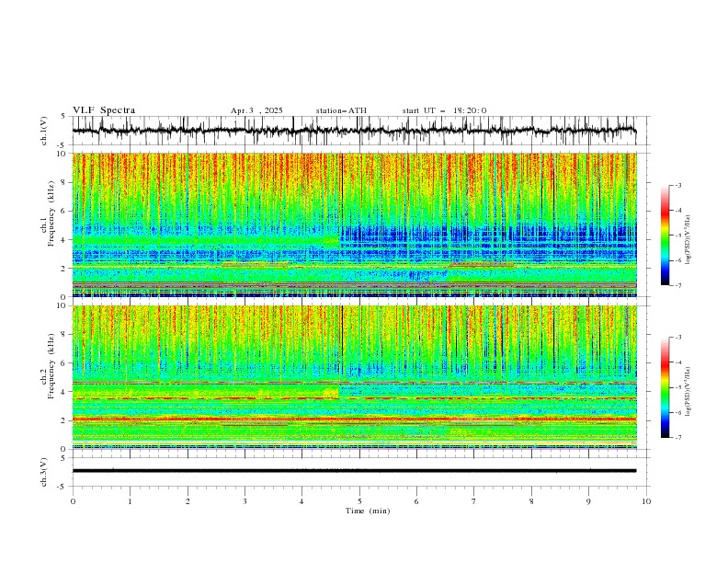Click the ch.1 colorbar "log(PSD)(V²/Hz)" label

pyautogui.click(x=688, y=240)
